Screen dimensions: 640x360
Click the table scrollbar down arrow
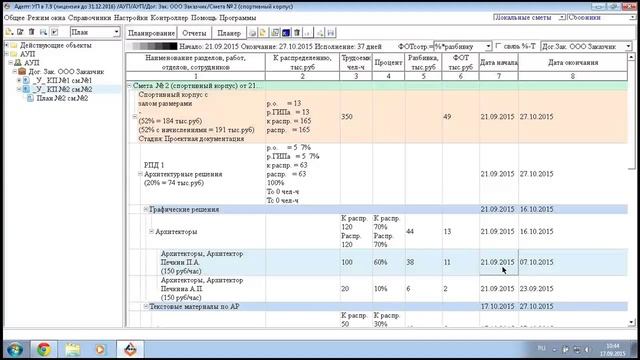pos(631,322)
